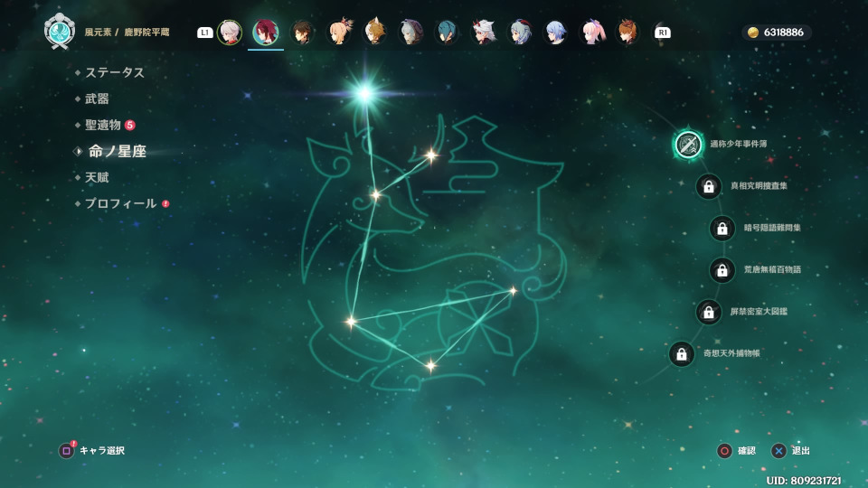This screenshot has width=868, height=488.
Task: Select the portrait with fox-like ears
Action: (x=374, y=33)
